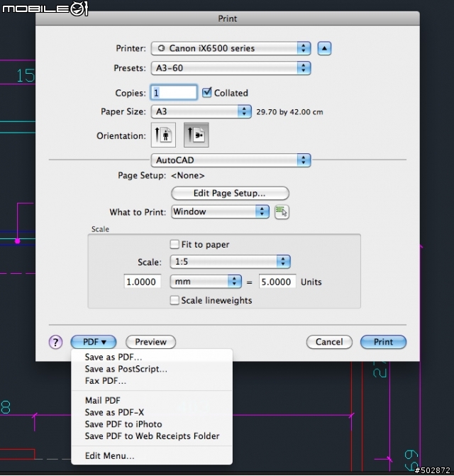Click the blue Print button

coord(383,342)
